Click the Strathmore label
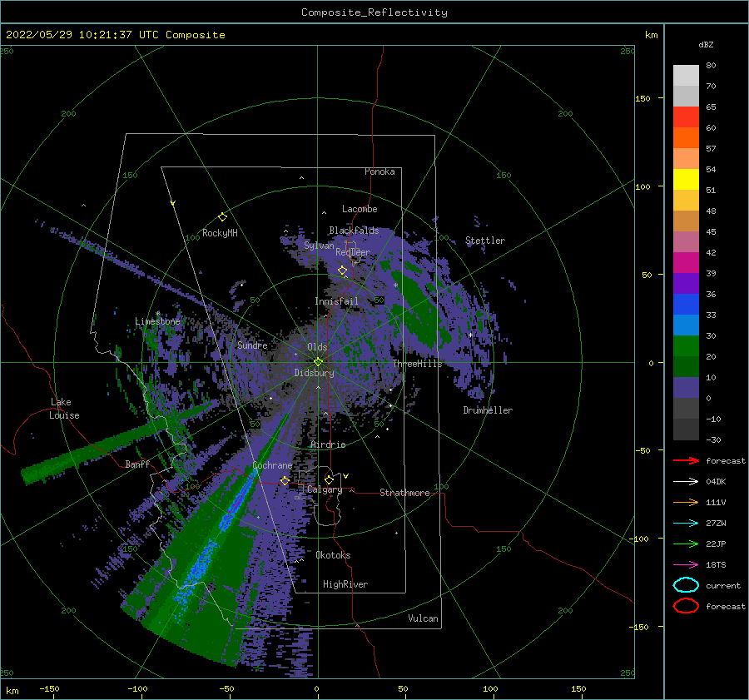Image resolution: width=749 pixels, height=700 pixels. 404,493
